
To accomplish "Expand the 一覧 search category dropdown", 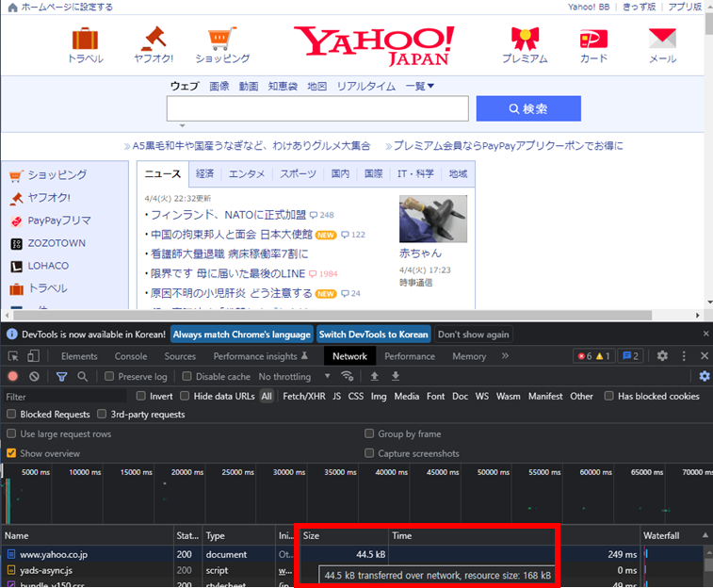I will [x=419, y=86].
